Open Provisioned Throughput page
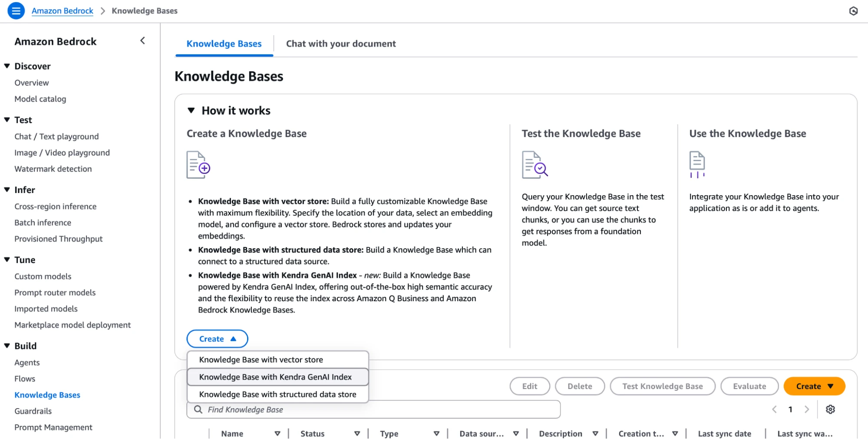 [x=59, y=239]
